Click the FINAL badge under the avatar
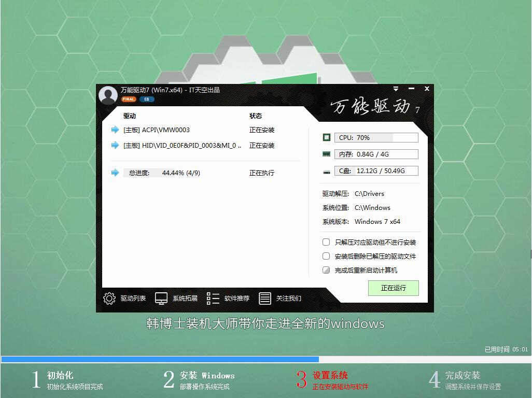The image size is (532, 398). [x=128, y=99]
